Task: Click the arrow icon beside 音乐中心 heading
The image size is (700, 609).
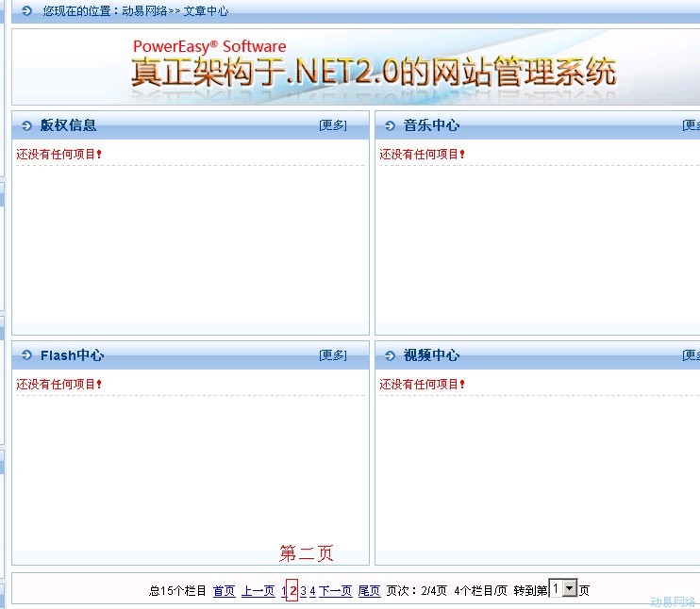Action: coord(390,125)
